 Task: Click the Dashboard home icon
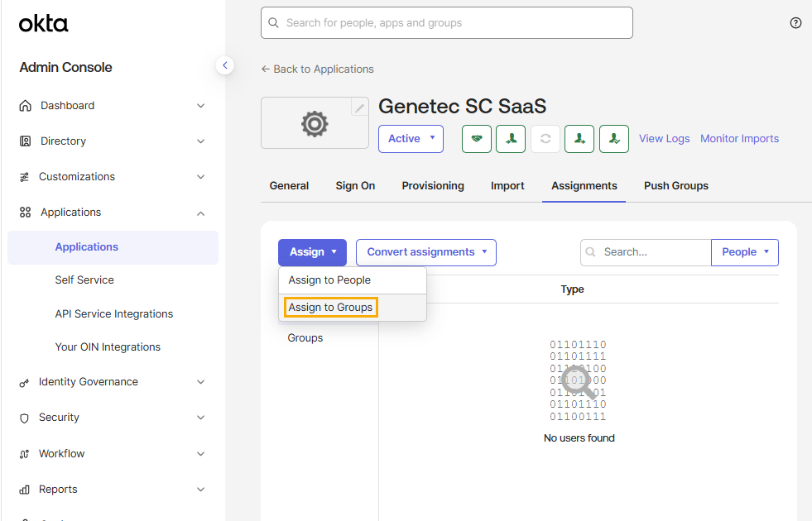(25, 106)
